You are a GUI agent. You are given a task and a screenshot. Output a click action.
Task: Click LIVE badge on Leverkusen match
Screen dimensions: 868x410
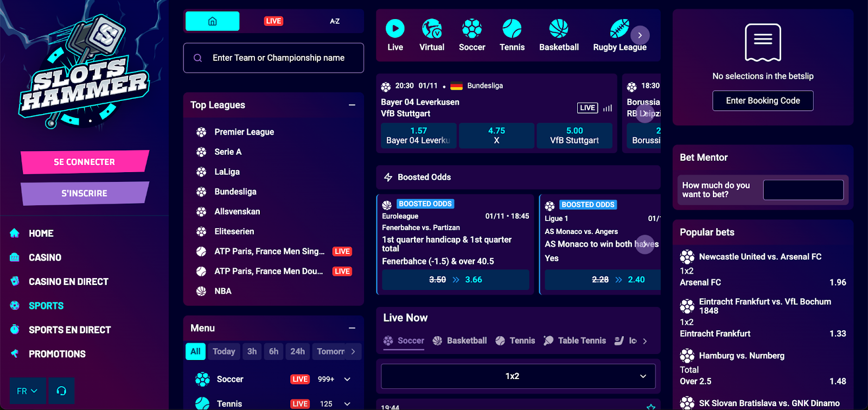coord(588,108)
